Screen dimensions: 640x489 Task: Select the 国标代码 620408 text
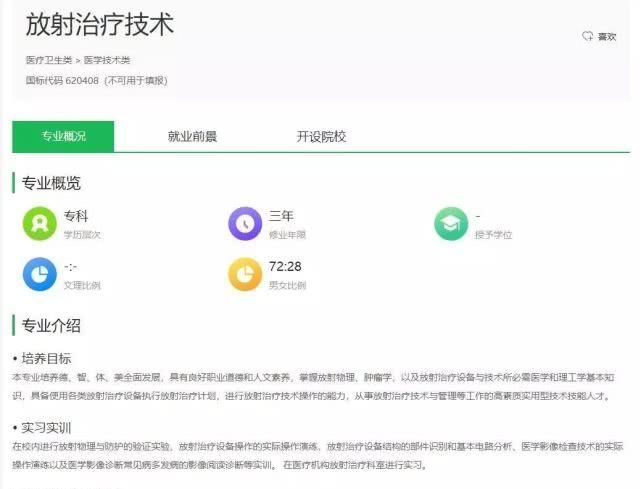62,80
